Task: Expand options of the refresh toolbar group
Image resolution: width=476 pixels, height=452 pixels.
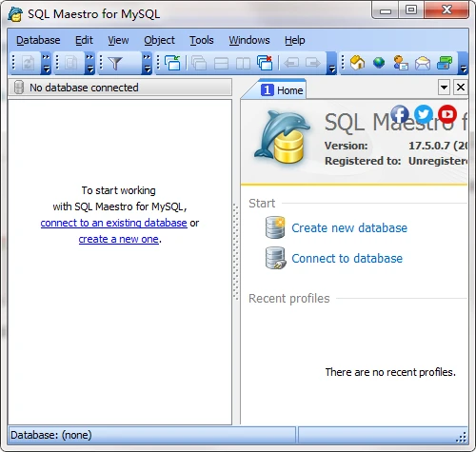Action: click(x=47, y=63)
